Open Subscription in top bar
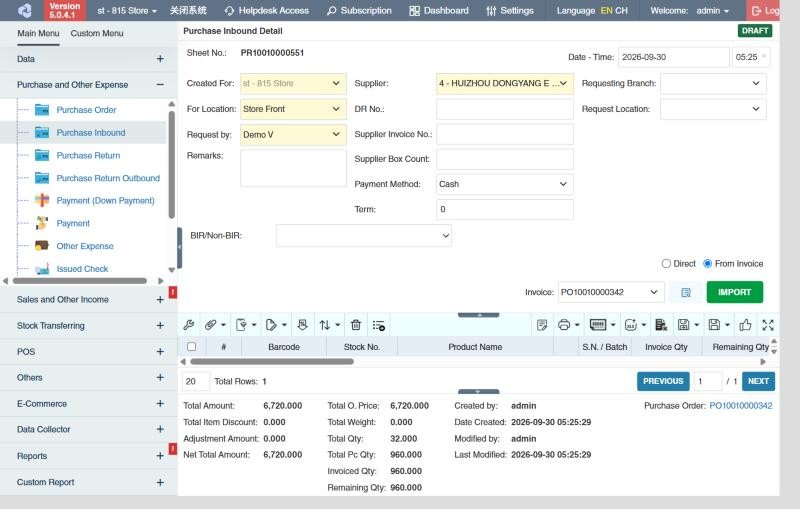This screenshot has width=800, height=509. (x=359, y=10)
